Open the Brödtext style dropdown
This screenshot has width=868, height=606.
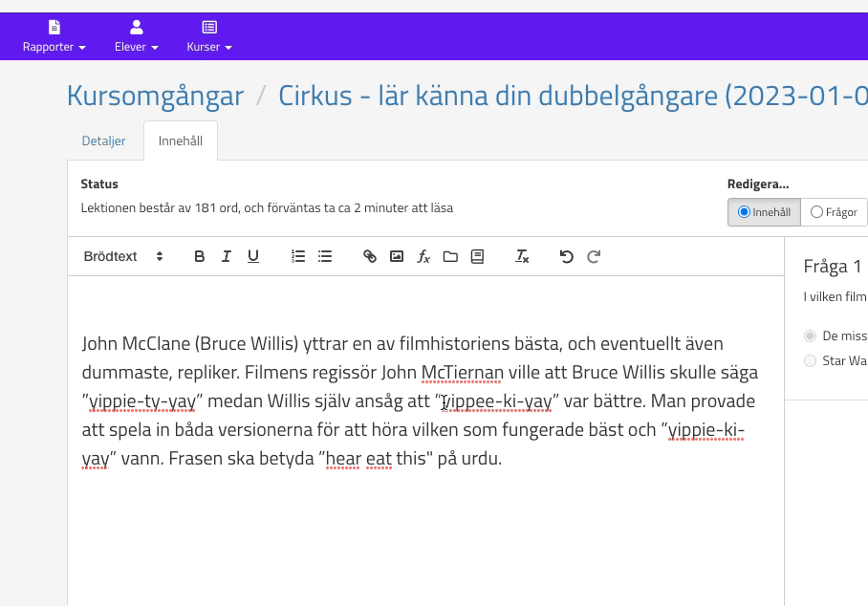point(123,256)
